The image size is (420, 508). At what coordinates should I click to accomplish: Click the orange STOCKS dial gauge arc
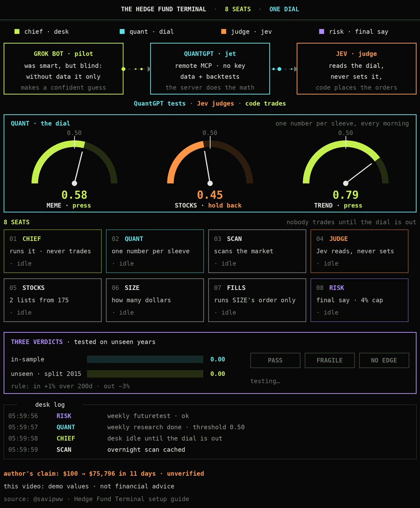coord(210,162)
